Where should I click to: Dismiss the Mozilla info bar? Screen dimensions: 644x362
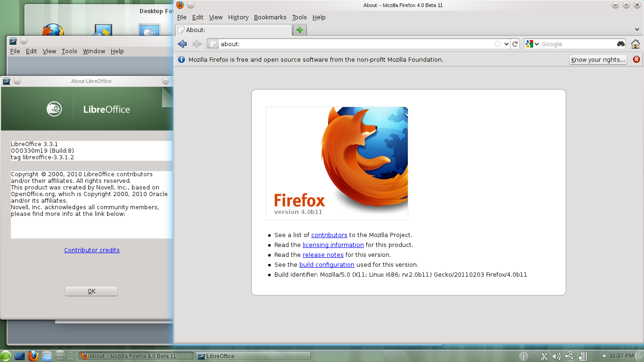(x=636, y=59)
